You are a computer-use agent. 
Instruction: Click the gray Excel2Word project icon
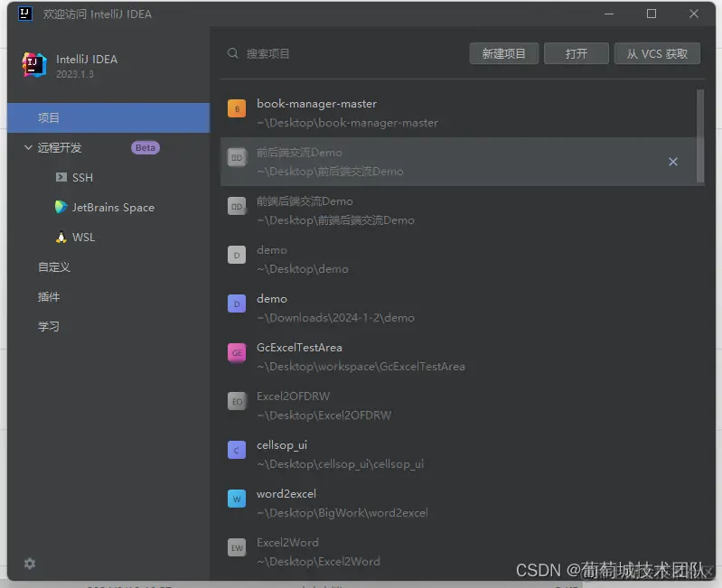(x=237, y=548)
